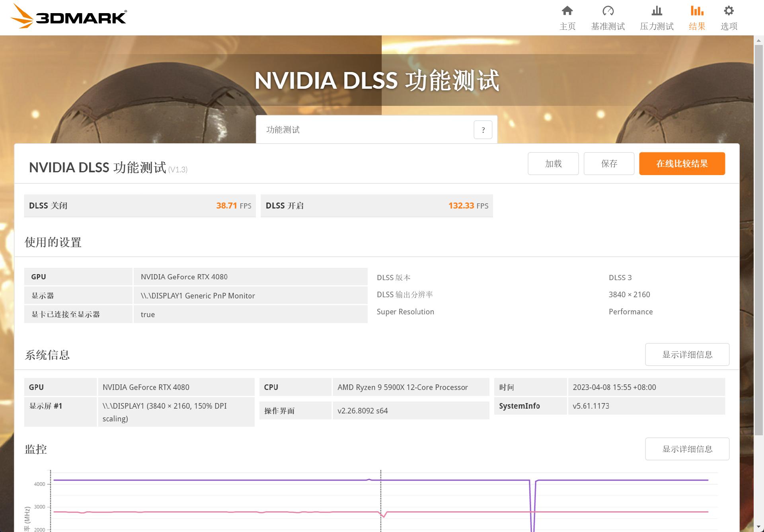Select the DLSS 开启 result panel

(377, 205)
